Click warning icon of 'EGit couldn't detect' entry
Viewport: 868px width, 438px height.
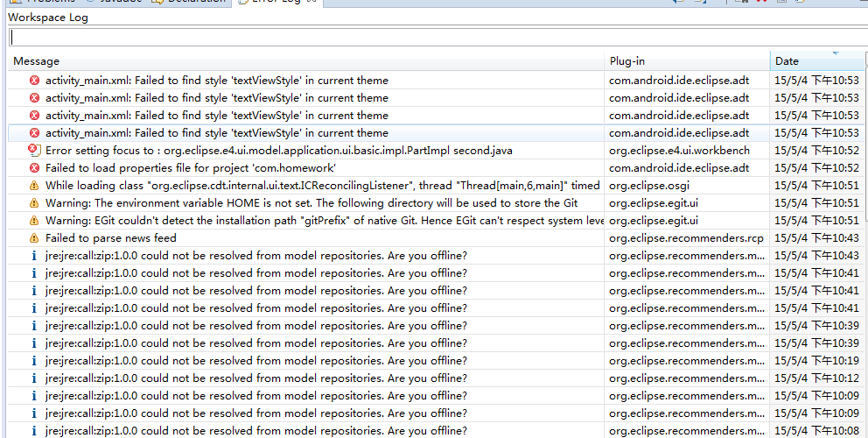(x=34, y=221)
